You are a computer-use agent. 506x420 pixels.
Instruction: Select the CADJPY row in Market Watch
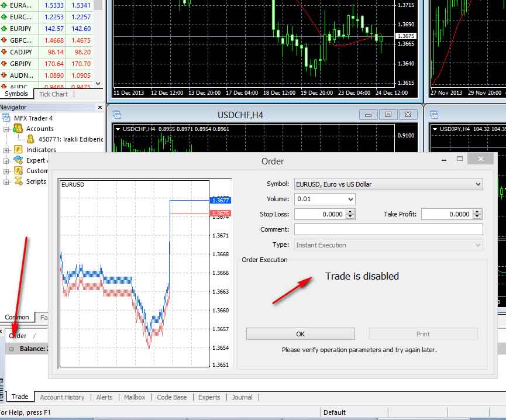[47, 52]
